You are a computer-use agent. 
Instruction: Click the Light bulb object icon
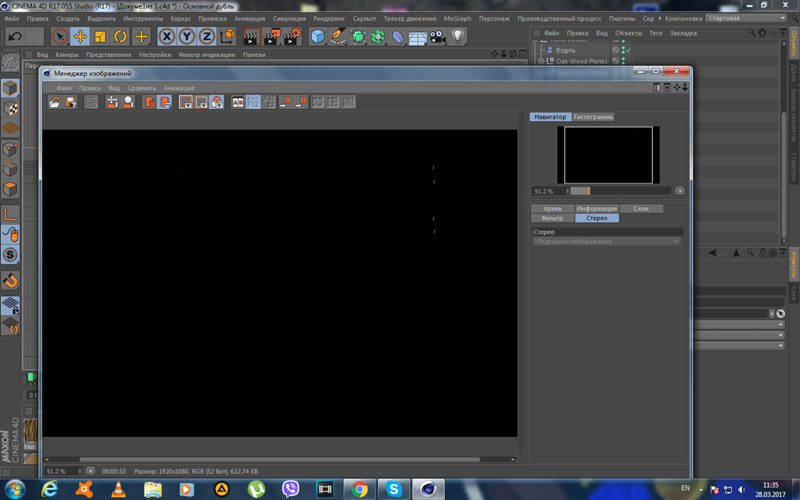[x=458, y=37]
